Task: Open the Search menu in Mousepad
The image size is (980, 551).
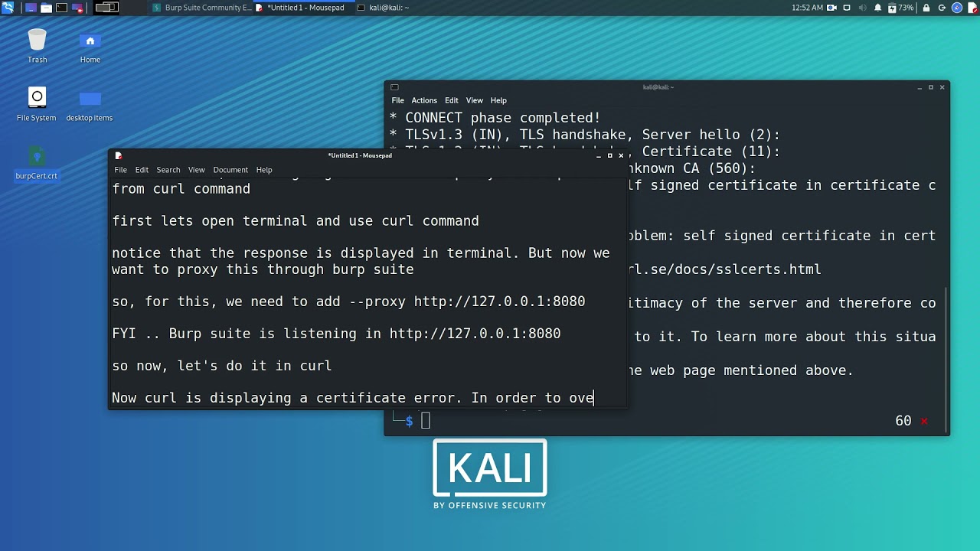Action: tap(168, 170)
